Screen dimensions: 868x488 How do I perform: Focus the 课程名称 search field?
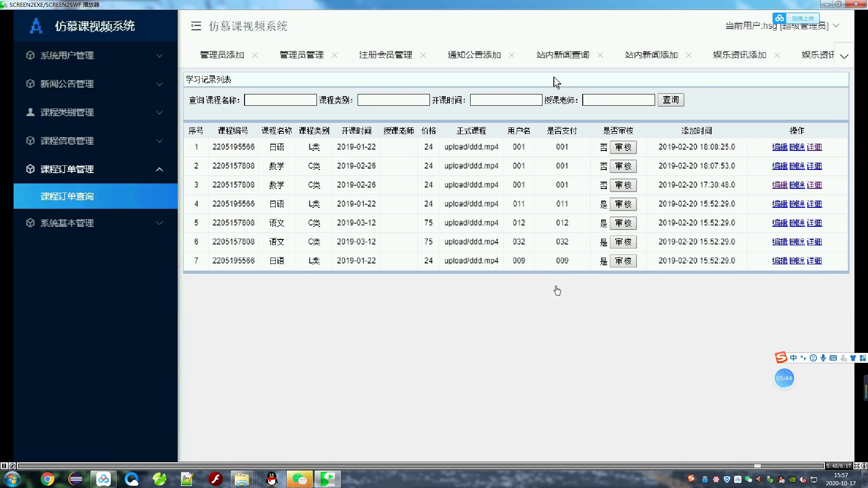280,100
